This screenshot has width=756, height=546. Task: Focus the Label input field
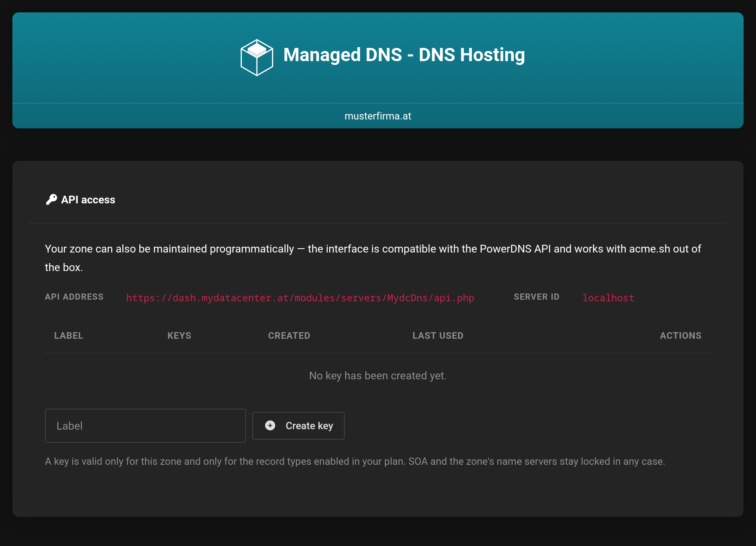(145, 426)
